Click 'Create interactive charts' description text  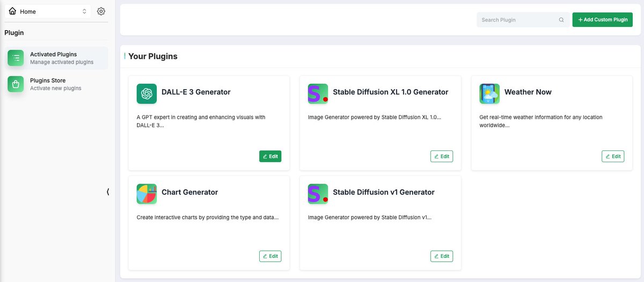tap(208, 218)
